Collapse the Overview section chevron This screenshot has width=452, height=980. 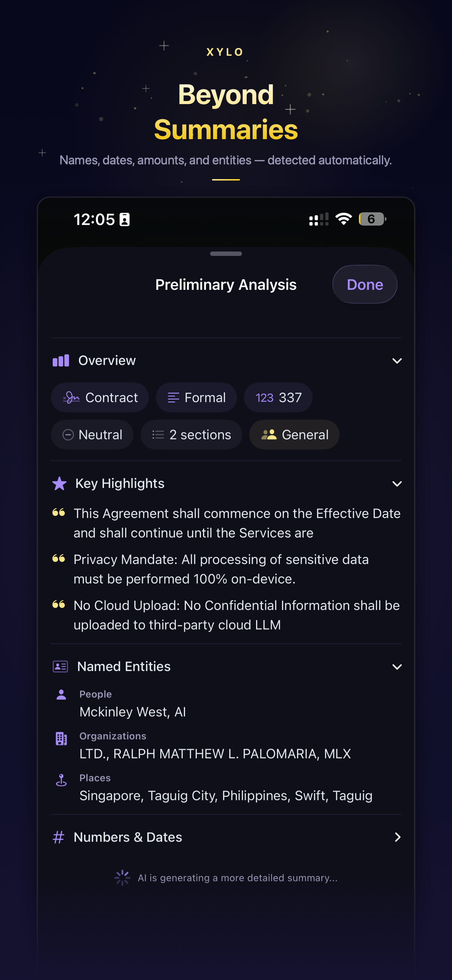pos(397,361)
